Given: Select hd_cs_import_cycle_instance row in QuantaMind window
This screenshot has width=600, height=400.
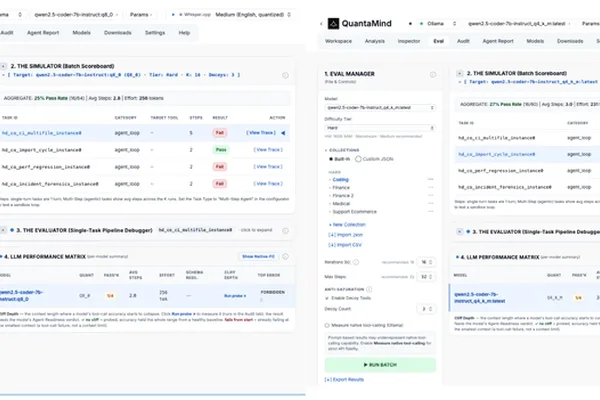Looking at the screenshot, I should tap(527, 154).
